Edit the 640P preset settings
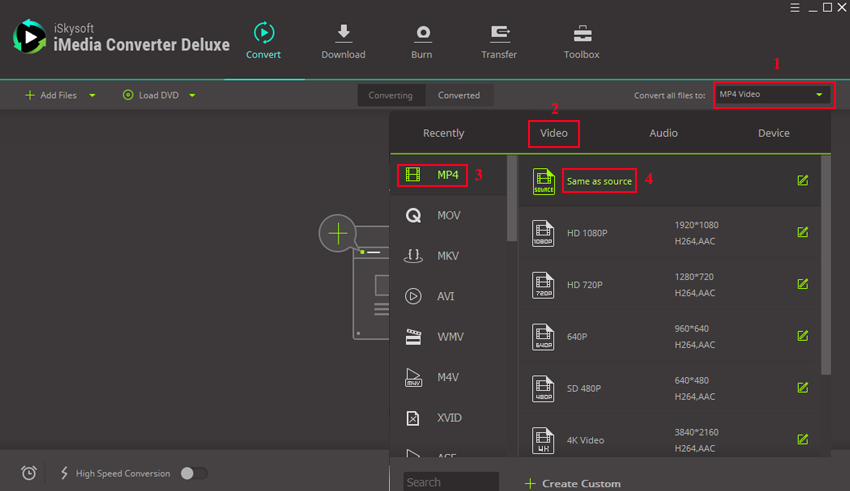This screenshot has width=850, height=491. (803, 336)
